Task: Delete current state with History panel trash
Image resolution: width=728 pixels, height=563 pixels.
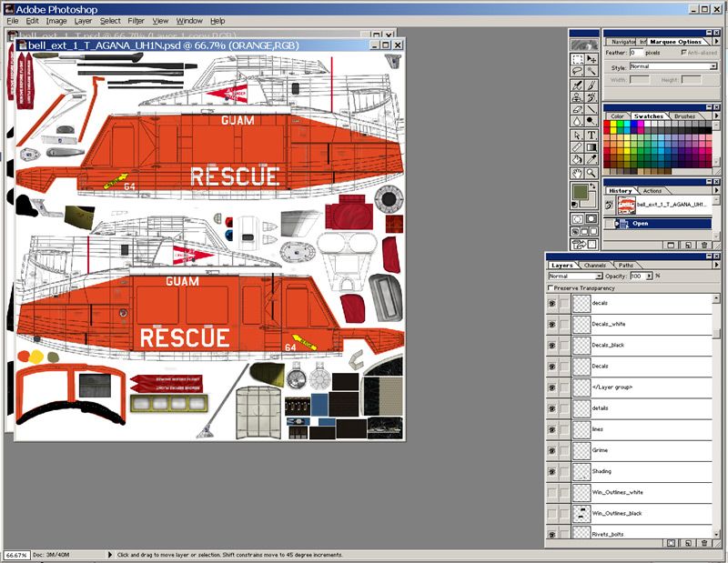Action: (x=704, y=245)
